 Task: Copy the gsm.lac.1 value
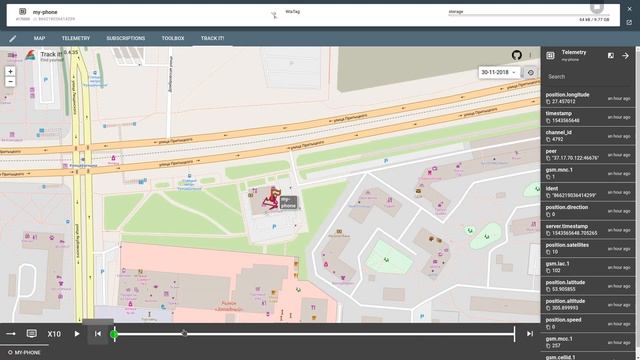click(548, 271)
